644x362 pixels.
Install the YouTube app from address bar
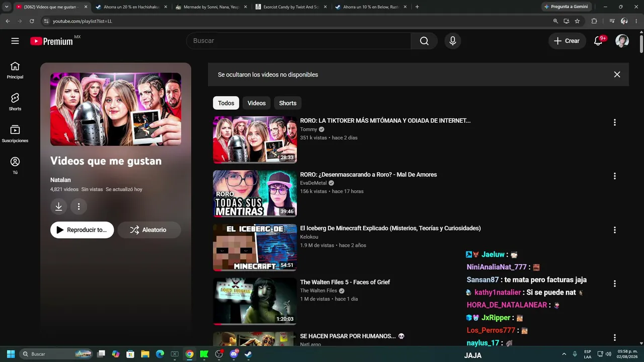(x=566, y=21)
